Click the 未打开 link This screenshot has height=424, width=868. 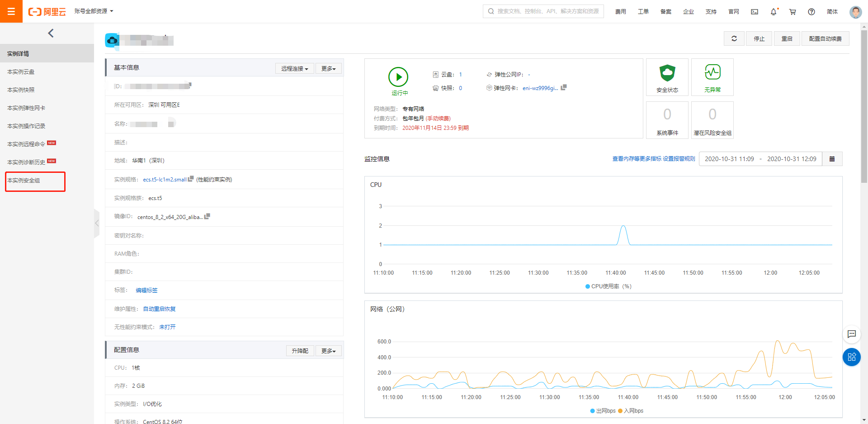click(167, 327)
